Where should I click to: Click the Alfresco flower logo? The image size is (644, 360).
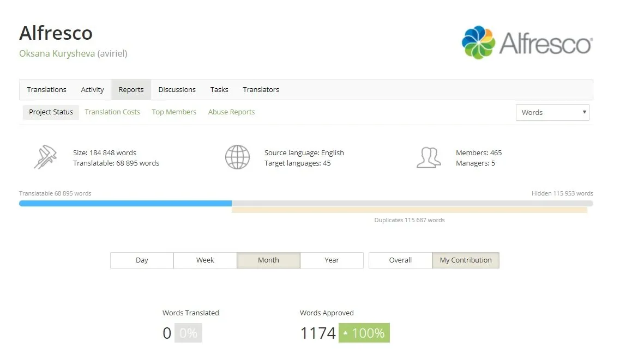(x=478, y=42)
